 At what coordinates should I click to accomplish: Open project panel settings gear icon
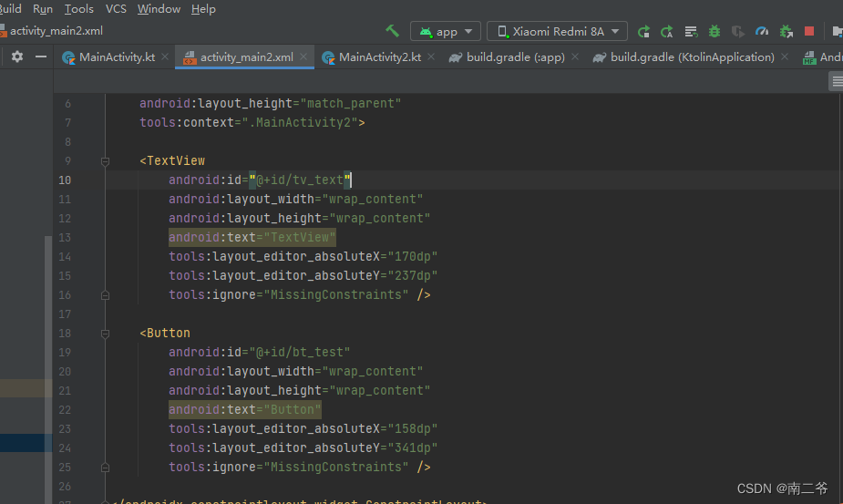[x=17, y=57]
